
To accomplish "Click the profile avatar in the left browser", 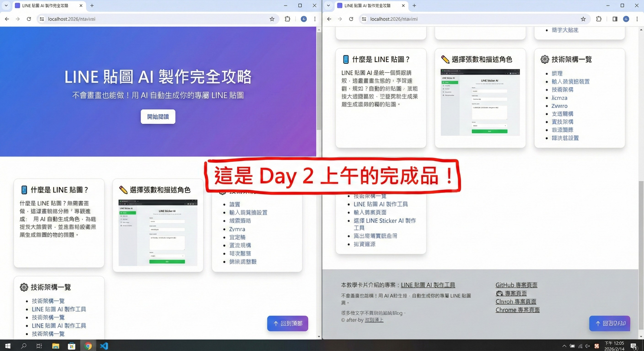I will click(303, 19).
